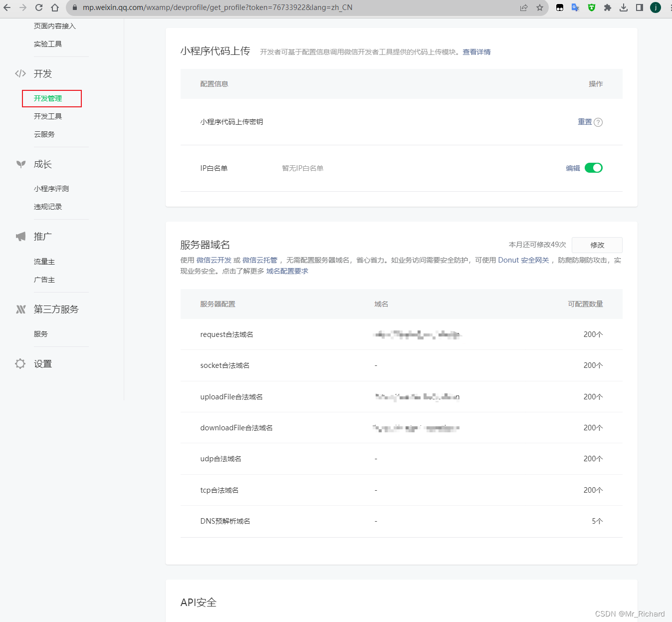The image size is (672, 622).
Task: Click the tcp合法域名 row label
Action: point(220,490)
